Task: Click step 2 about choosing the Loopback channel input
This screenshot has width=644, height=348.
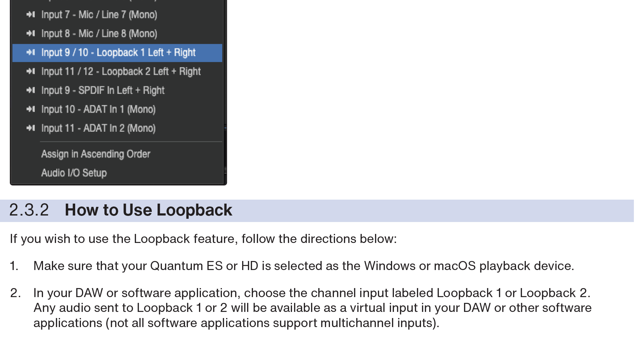Action: point(312,308)
